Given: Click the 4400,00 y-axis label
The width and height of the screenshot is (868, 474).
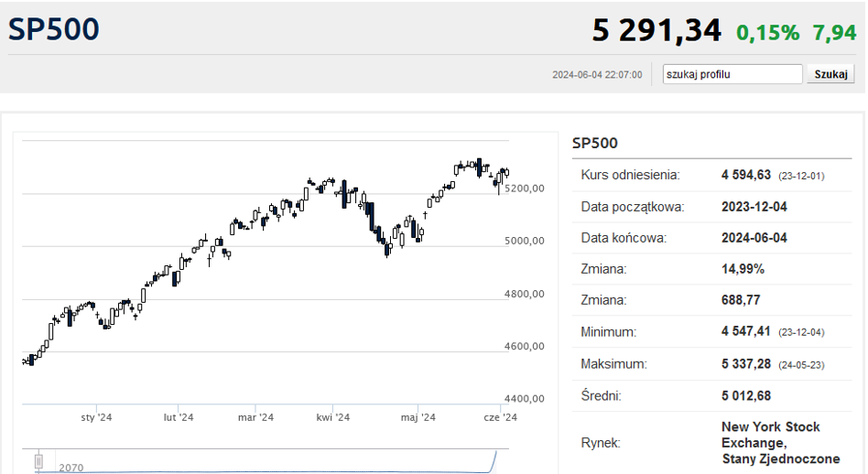Looking at the screenshot, I should pyautogui.click(x=525, y=399).
